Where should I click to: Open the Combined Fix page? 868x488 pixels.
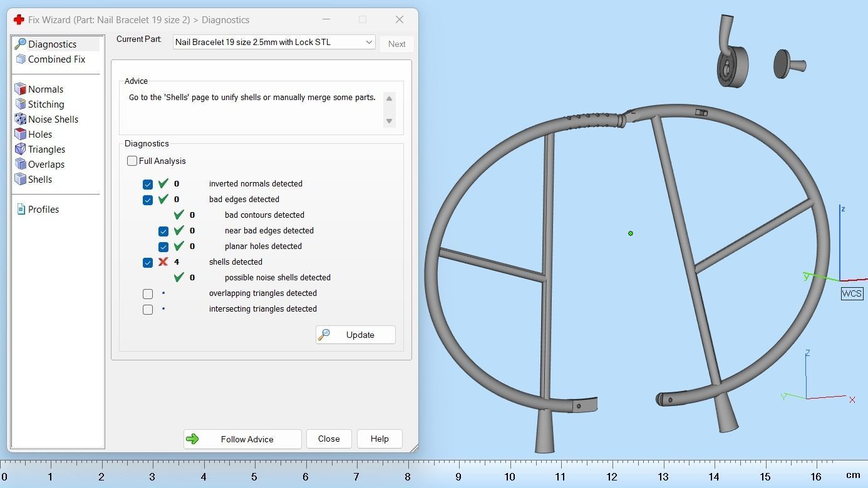56,59
